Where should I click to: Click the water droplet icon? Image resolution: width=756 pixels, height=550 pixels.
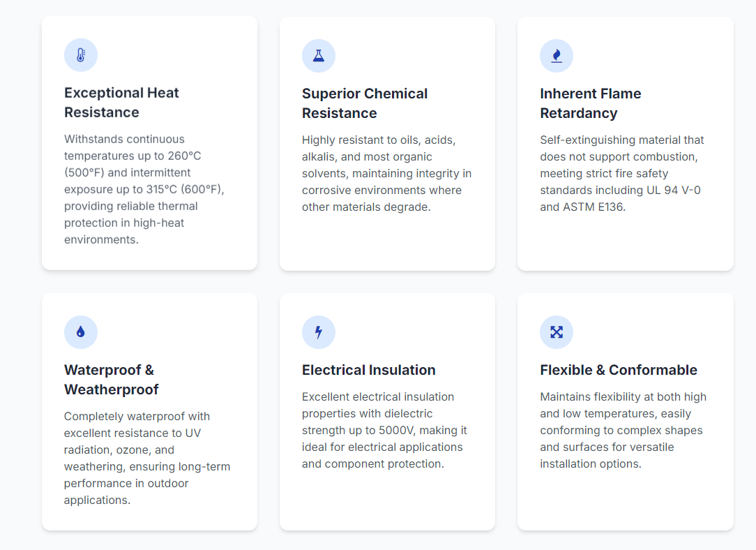81,332
